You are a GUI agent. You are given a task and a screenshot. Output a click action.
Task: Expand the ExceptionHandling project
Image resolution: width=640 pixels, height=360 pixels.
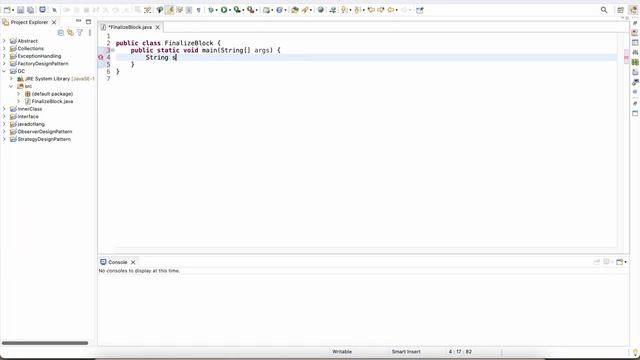(4, 56)
